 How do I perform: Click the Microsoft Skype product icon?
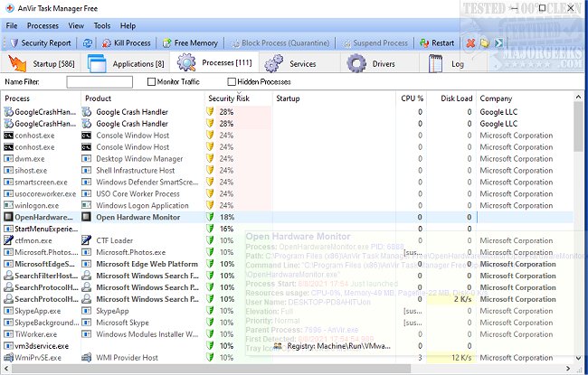87,323
